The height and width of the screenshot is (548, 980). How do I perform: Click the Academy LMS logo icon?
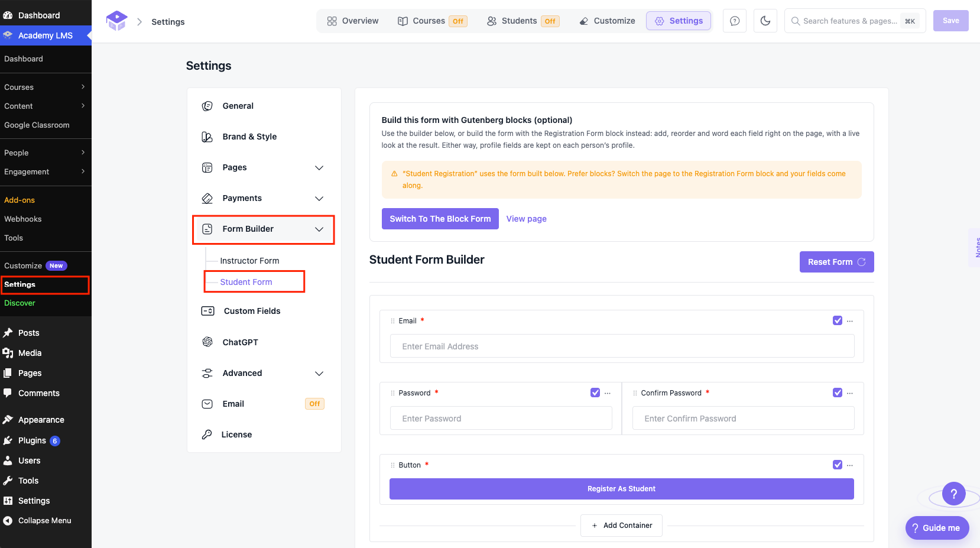click(x=117, y=21)
